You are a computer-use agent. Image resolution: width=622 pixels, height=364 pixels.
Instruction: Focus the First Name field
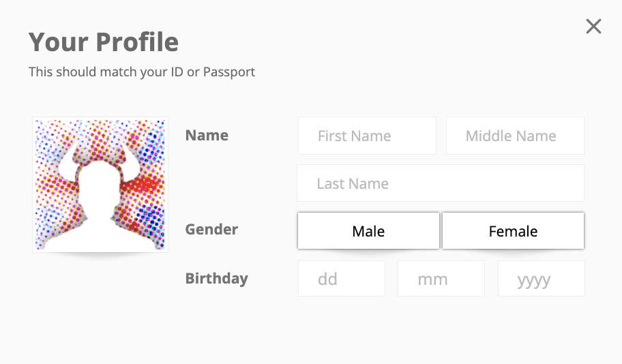coord(367,136)
